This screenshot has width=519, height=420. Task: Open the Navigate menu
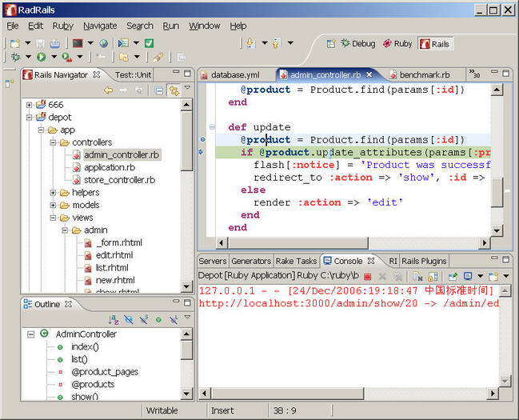(x=100, y=26)
